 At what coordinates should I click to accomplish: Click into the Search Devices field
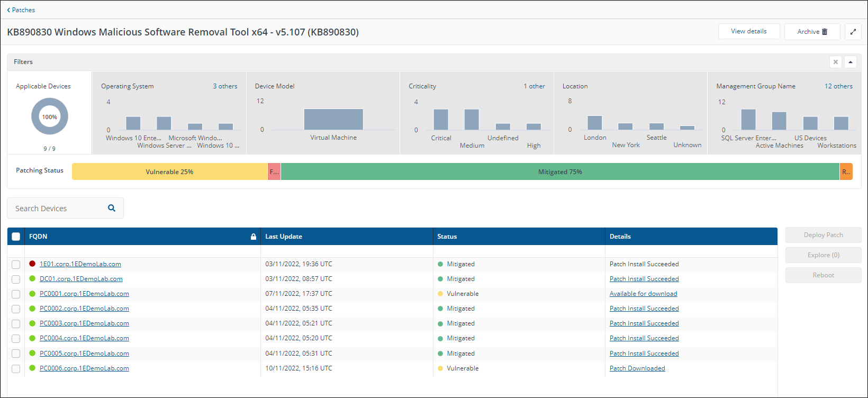[x=58, y=209]
